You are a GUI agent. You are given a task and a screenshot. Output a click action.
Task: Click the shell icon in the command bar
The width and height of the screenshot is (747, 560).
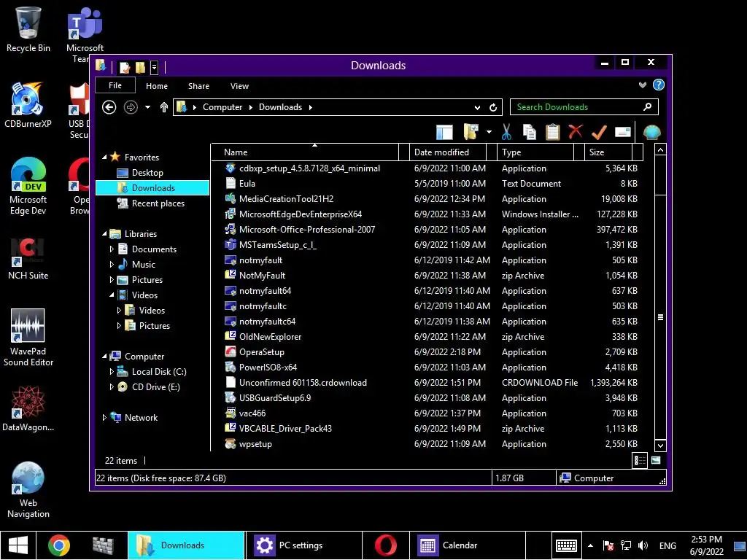click(651, 132)
